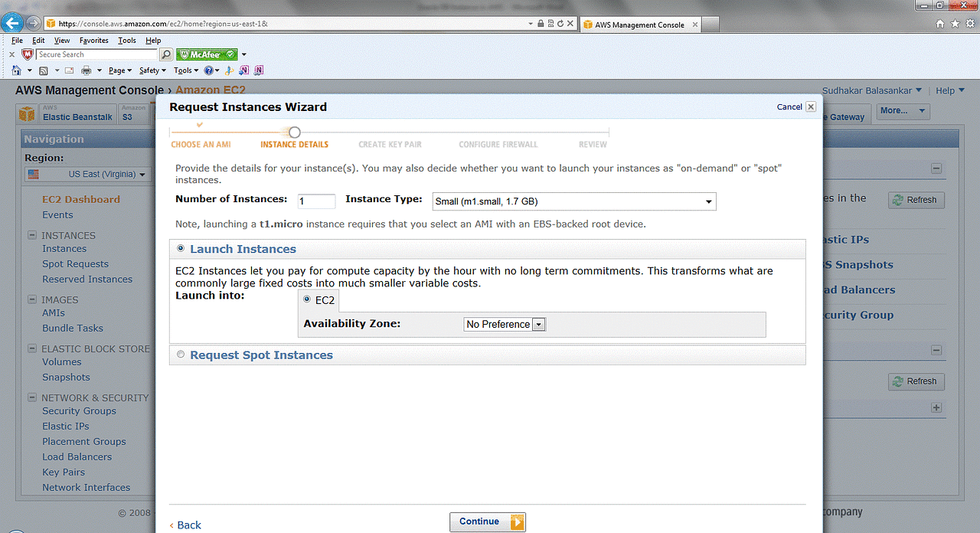This screenshot has width=980, height=533.
Task: Collapse the ELASTIC BLOCK STORE section
Action: click(x=32, y=348)
